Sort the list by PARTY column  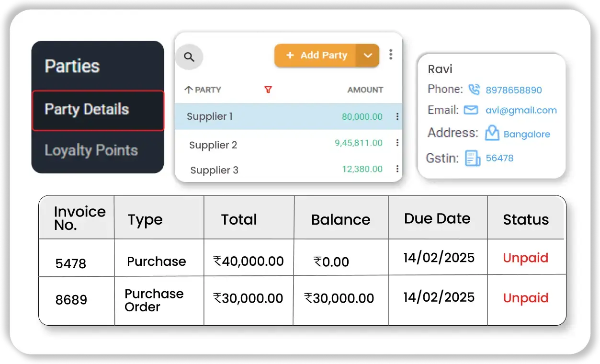coord(203,90)
